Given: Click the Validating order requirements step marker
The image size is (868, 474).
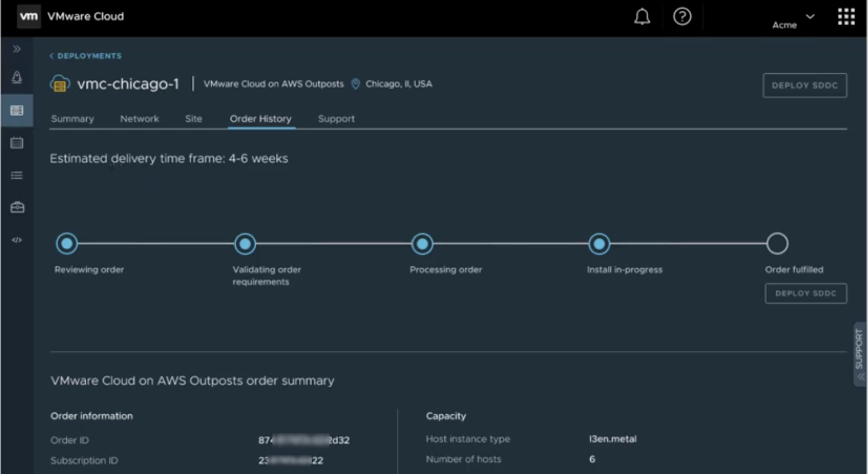Looking at the screenshot, I should pos(245,244).
